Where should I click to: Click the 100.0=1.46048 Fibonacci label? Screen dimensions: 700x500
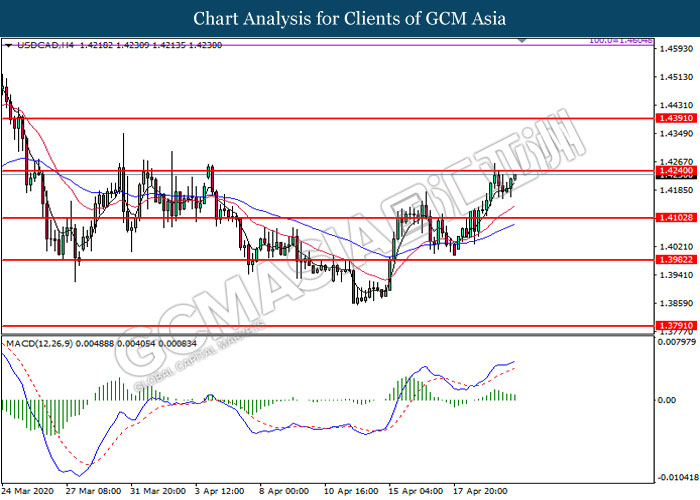point(621,41)
